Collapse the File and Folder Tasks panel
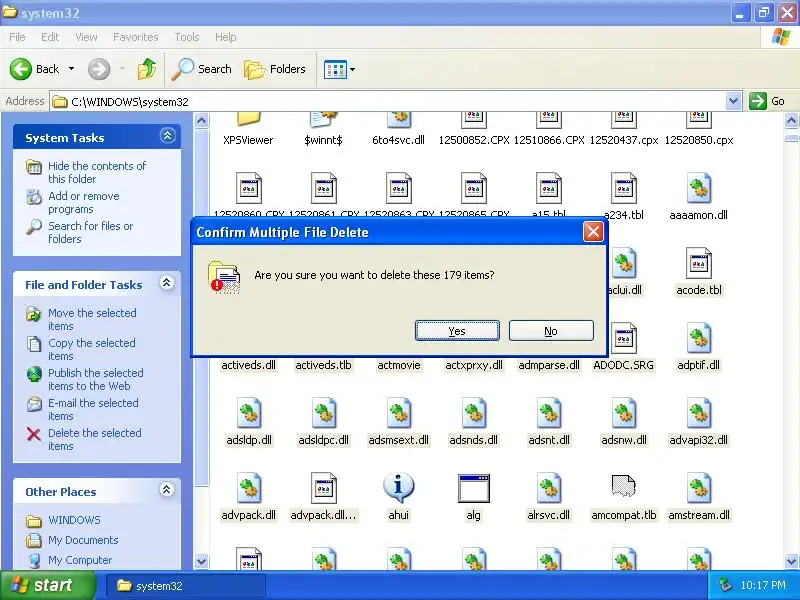800x600 pixels. [166, 283]
